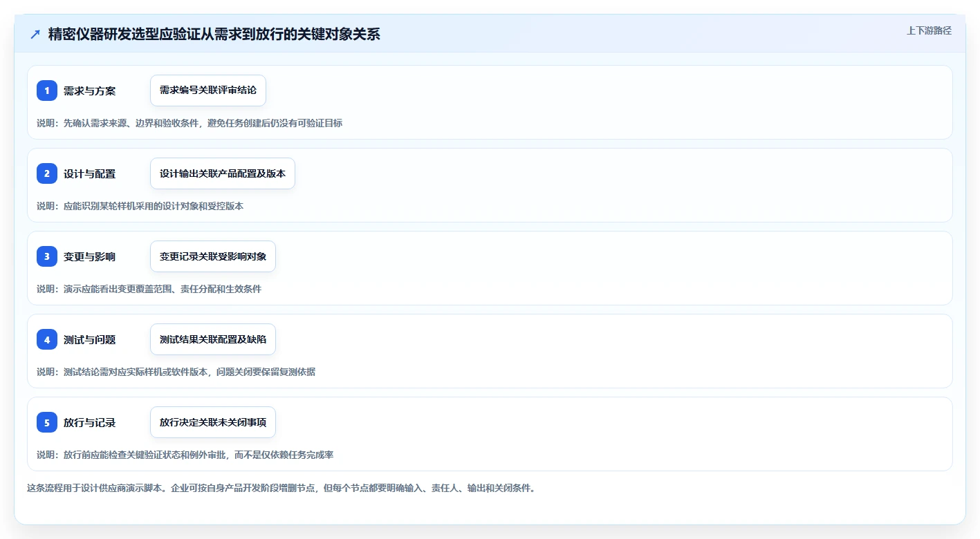Screen dimensions: 980x539
Task: Click the 需求与方案 step title
Action: click(x=89, y=91)
